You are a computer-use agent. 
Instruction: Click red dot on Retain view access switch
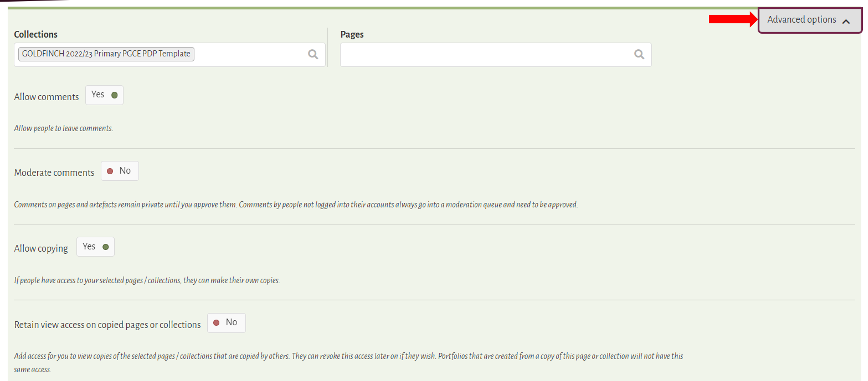click(216, 323)
